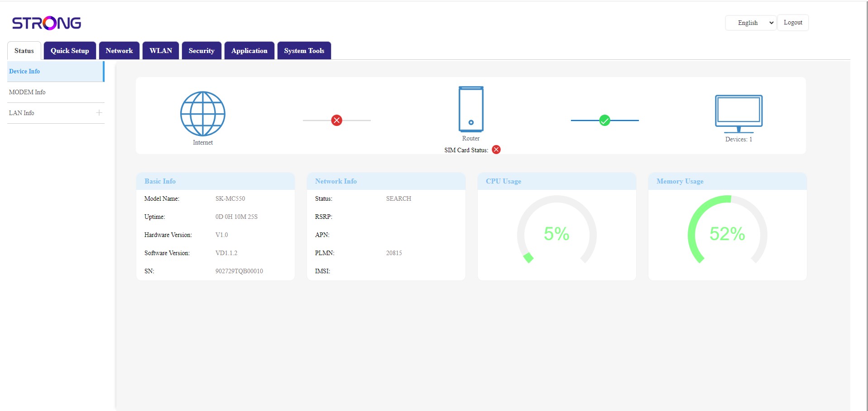Click the PLMN value 20815
This screenshot has height=411, width=868.
pyautogui.click(x=394, y=253)
